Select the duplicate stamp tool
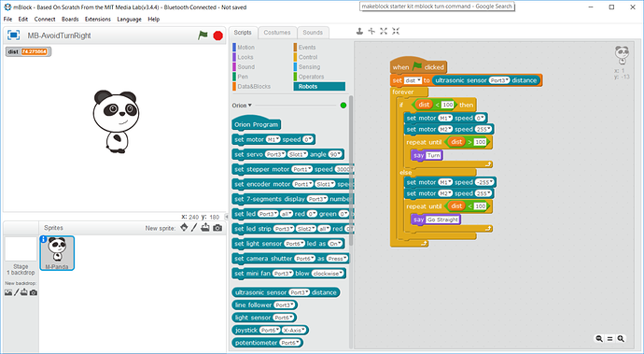This screenshot has width=644, height=354. pos(359,31)
